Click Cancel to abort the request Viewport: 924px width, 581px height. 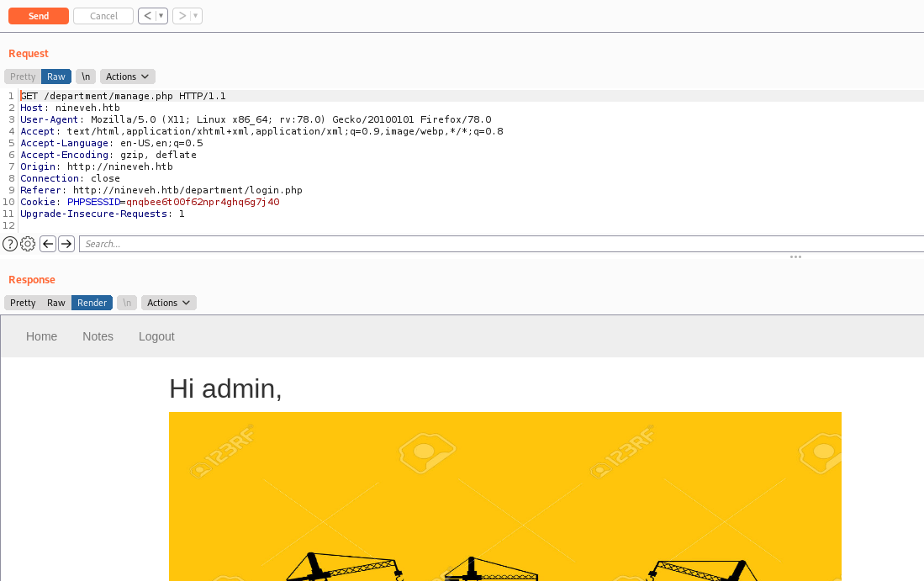(103, 15)
